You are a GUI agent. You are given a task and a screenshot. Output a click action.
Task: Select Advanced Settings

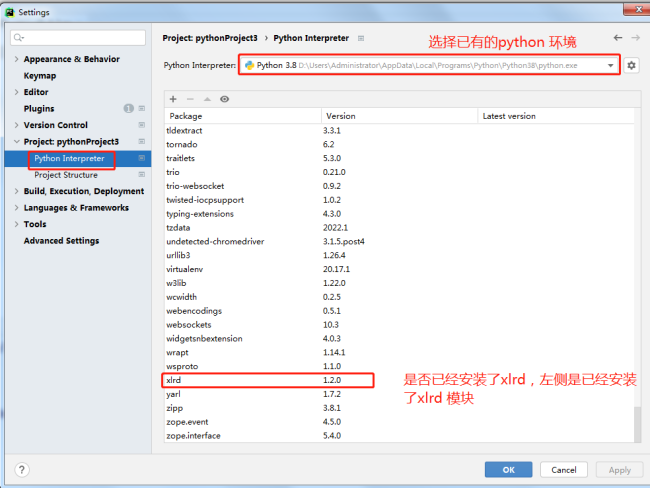[61, 240]
